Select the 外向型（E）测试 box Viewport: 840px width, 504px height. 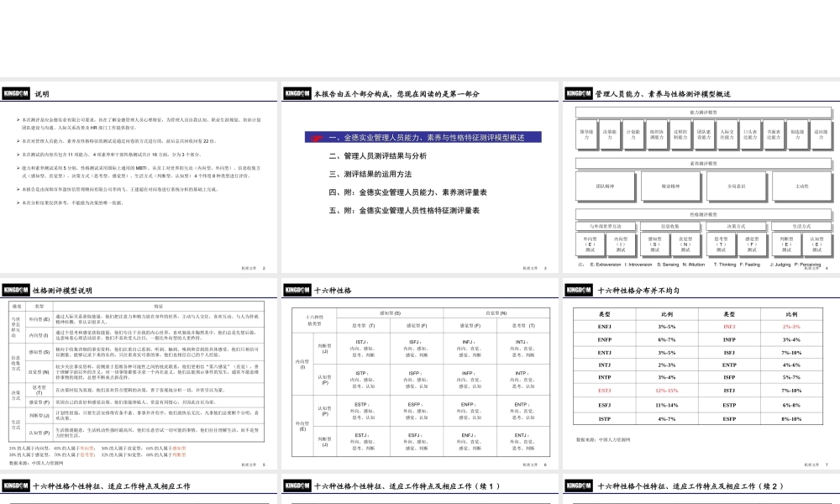[x=591, y=243]
